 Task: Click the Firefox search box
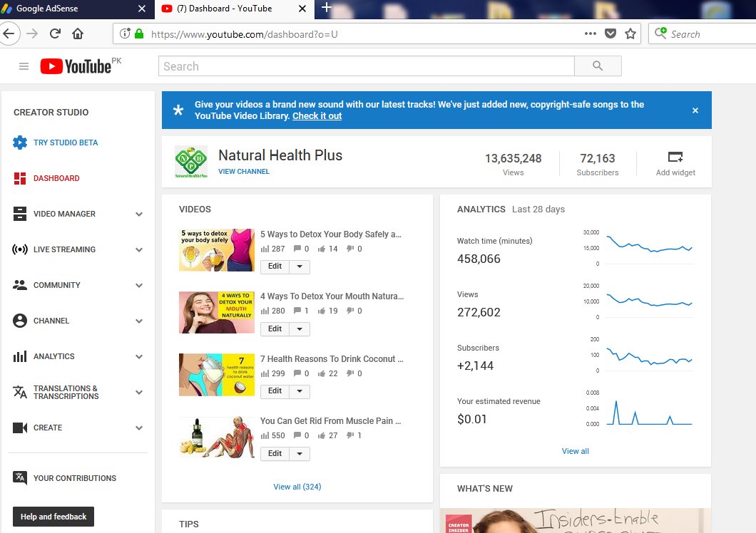click(704, 34)
